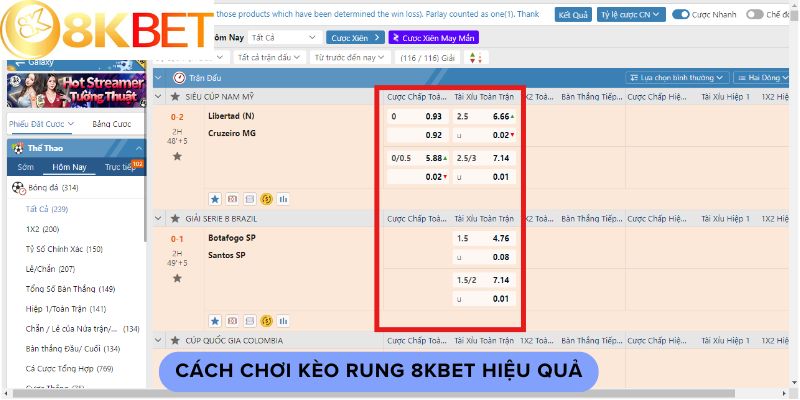Collapse the Giải Serie B Brazil section
The height and width of the screenshot is (400, 800).
tap(158, 218)
